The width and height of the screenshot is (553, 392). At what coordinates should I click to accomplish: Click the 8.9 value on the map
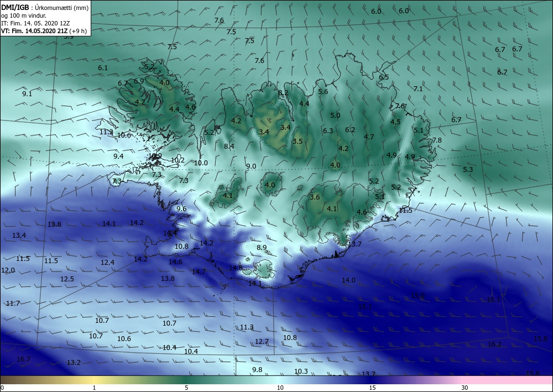(x=262, y=248)
